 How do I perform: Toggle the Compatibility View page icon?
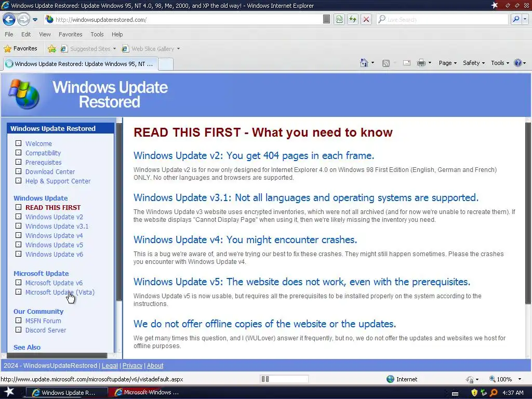[x=339, y=19]
